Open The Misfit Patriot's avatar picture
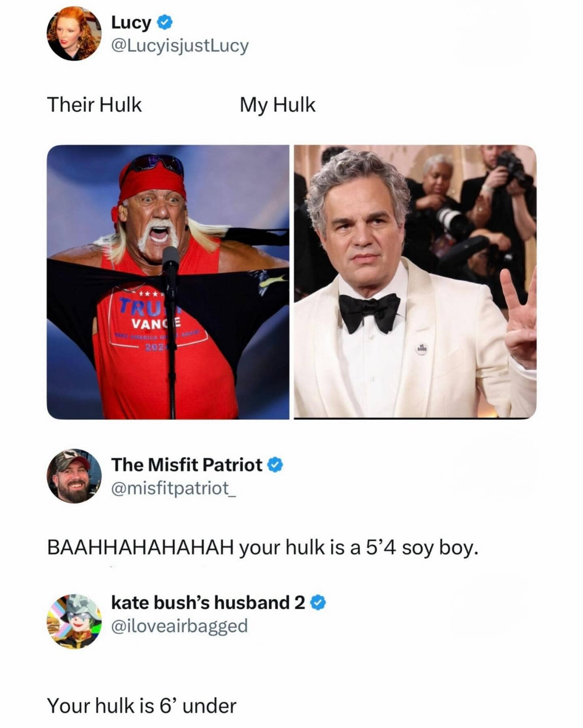Viewport: 583px width, 728px height. [x=74, y=476]
